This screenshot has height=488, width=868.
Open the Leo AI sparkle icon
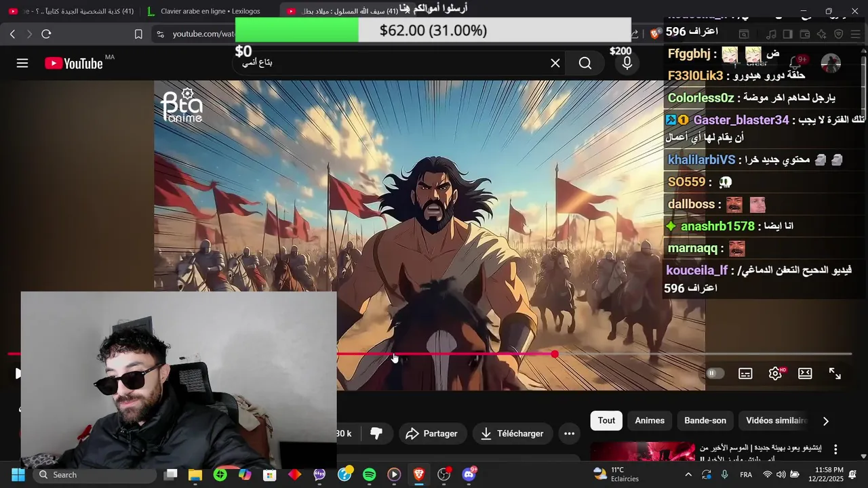[x=821, y=34]
